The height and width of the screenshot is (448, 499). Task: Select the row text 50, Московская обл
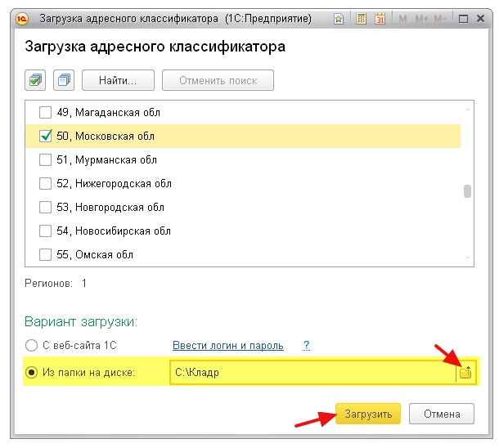106,136
